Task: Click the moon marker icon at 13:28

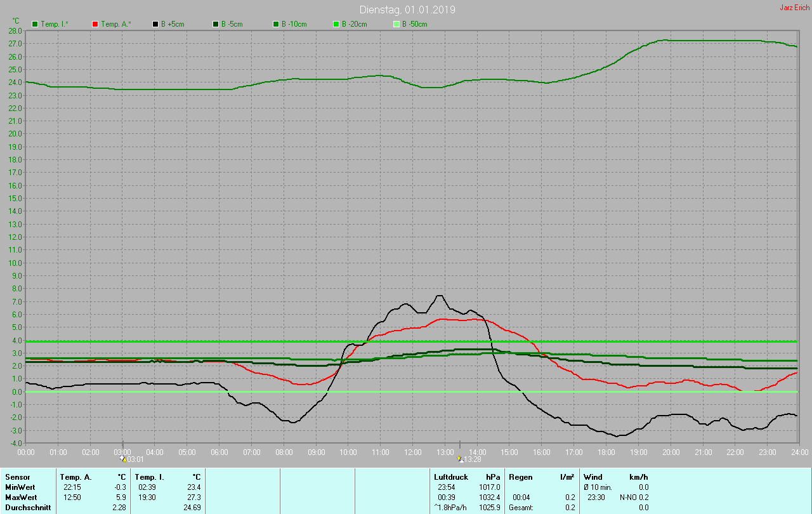Action: [x=461, y=459]
